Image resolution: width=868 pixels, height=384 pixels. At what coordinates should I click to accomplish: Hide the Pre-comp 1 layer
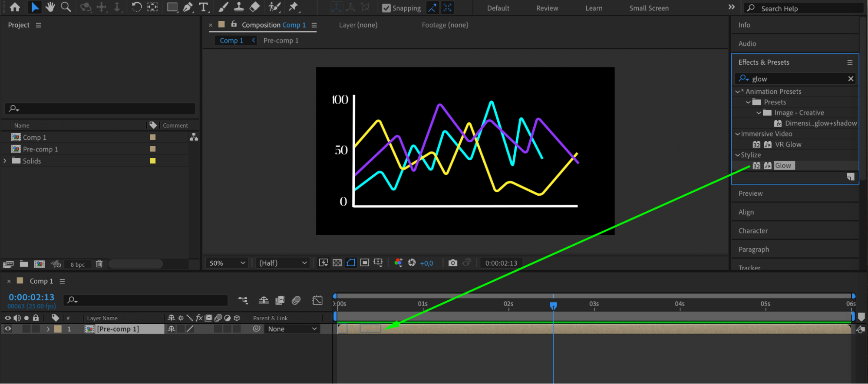point(8,329)
